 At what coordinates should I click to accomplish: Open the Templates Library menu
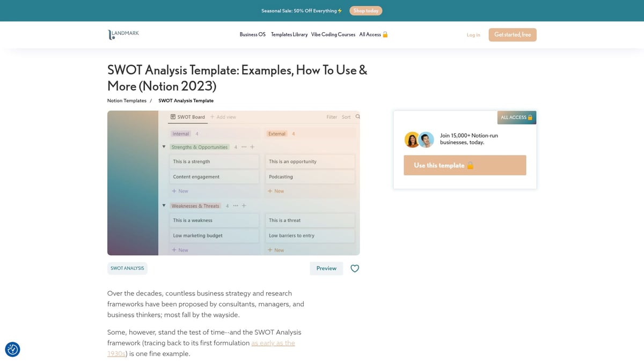(289, 34)
